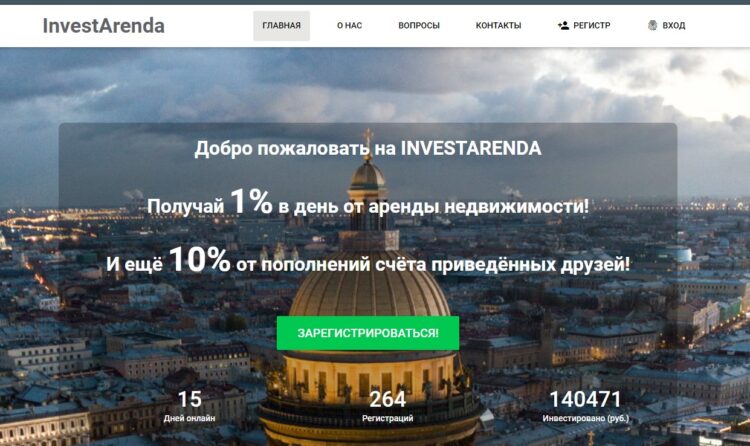Click the Регистраций label
Viewport: 750px width, 446px height.
point(387,418)
